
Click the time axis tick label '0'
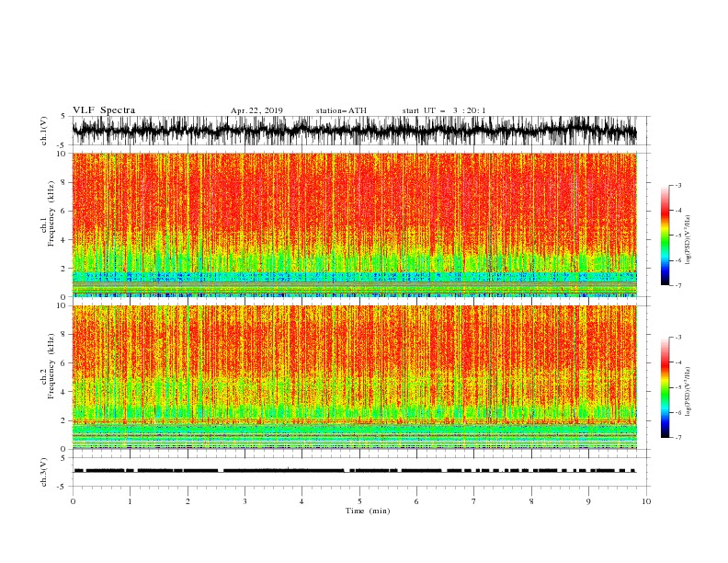coord(73,501)
